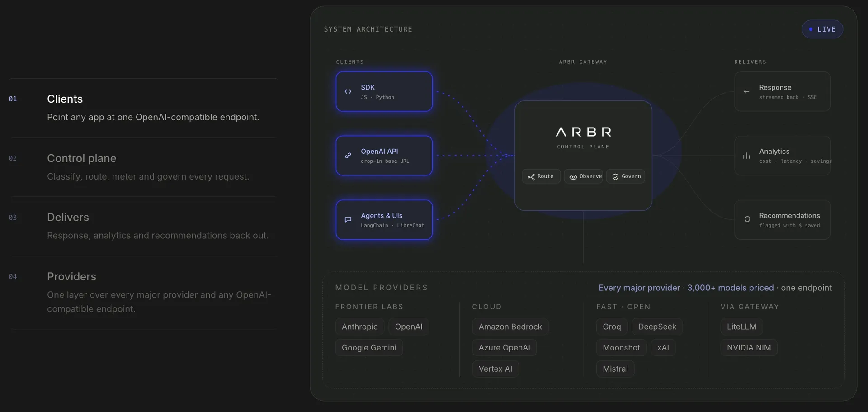Click the Observe eye icon

pos(573,177)
